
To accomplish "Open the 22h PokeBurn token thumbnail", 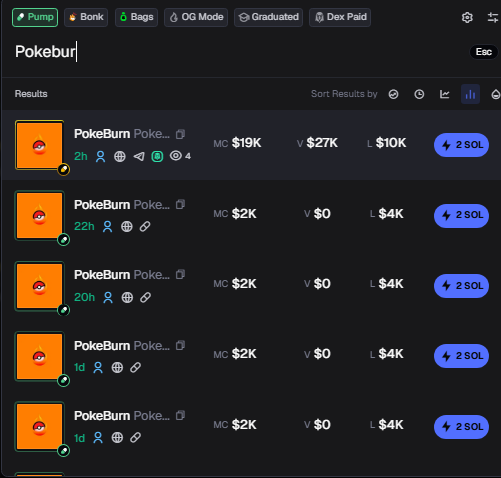I will click(40, 216).
